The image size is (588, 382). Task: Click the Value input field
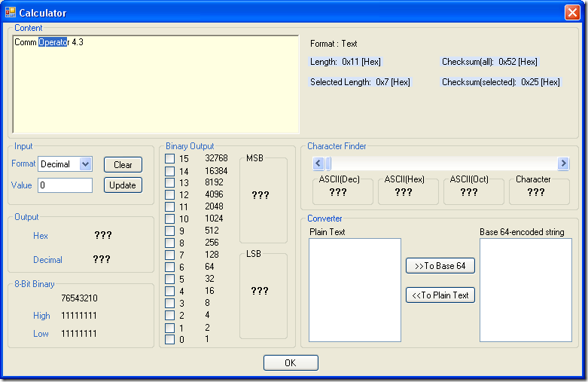click(x=66, y=185)
